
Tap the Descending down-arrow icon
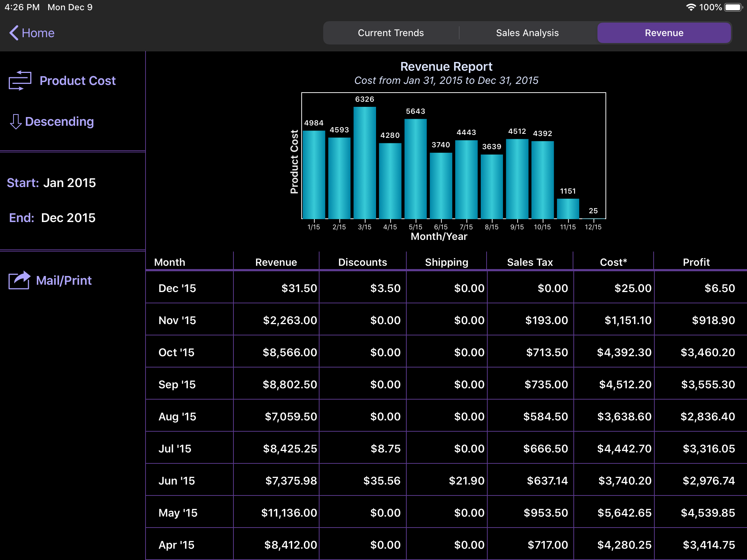point(15,121)
